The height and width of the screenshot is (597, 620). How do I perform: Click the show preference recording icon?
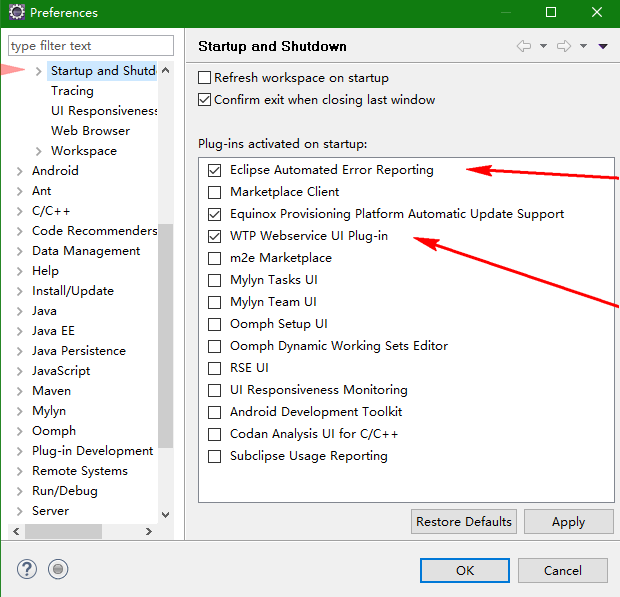tap(58, 569)
